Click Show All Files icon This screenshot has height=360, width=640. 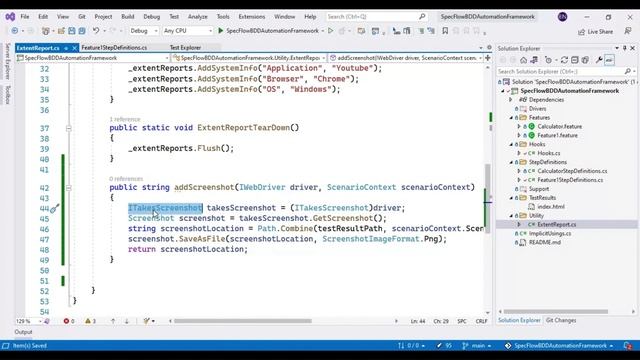585,60
